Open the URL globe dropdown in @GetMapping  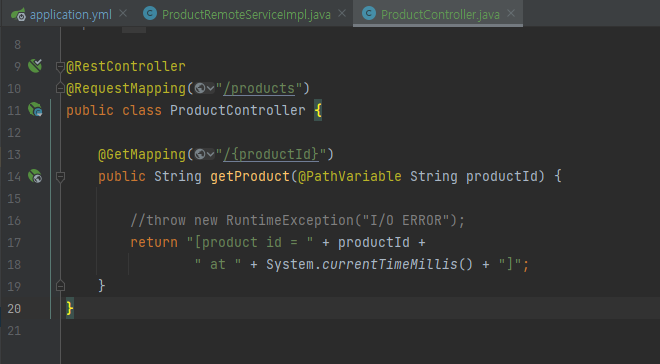pos(204,154)
